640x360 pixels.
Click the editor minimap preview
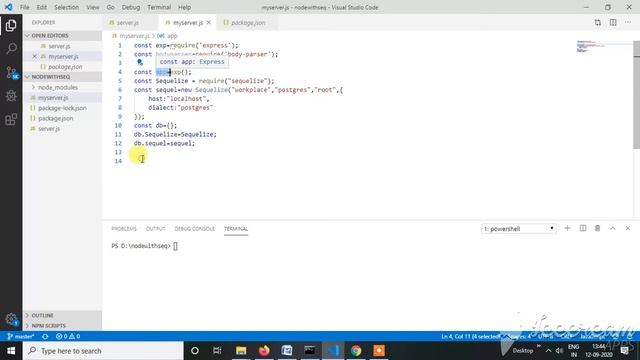pos(591,46)
